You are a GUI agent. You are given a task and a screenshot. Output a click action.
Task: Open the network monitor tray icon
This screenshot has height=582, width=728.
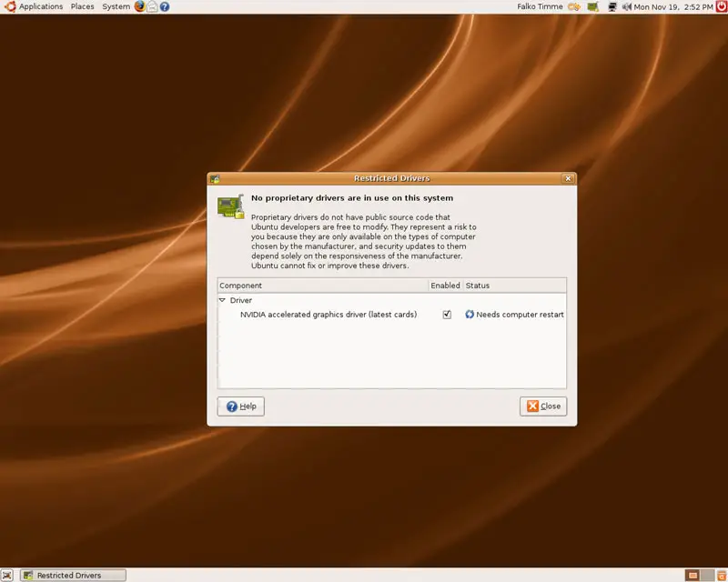612,6
